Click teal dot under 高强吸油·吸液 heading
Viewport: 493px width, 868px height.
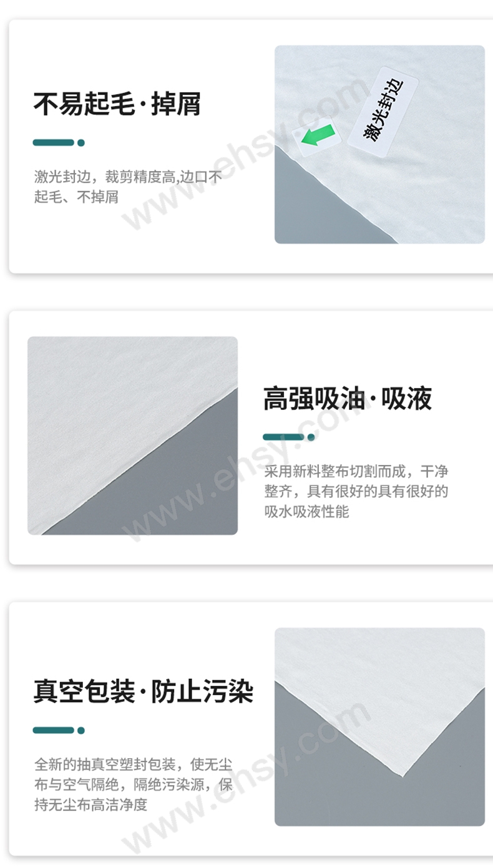(311, 437)
